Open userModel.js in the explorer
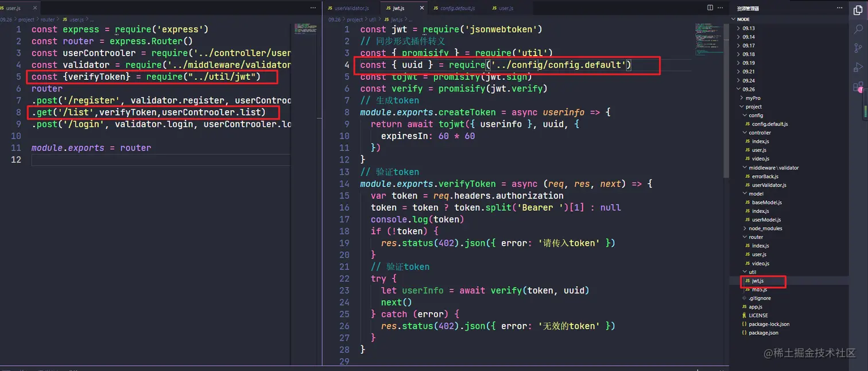Viewport: 868px width, 371px height. [x=766, y=220]
